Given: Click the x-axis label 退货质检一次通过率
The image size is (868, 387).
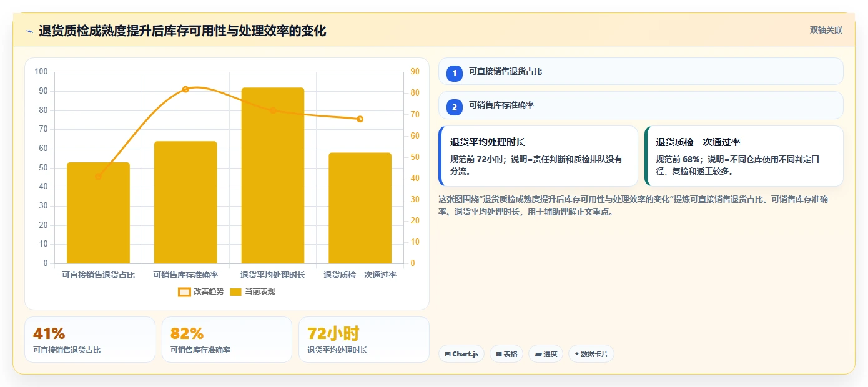Looking at the screenshot, I should (x=360, y=275).
